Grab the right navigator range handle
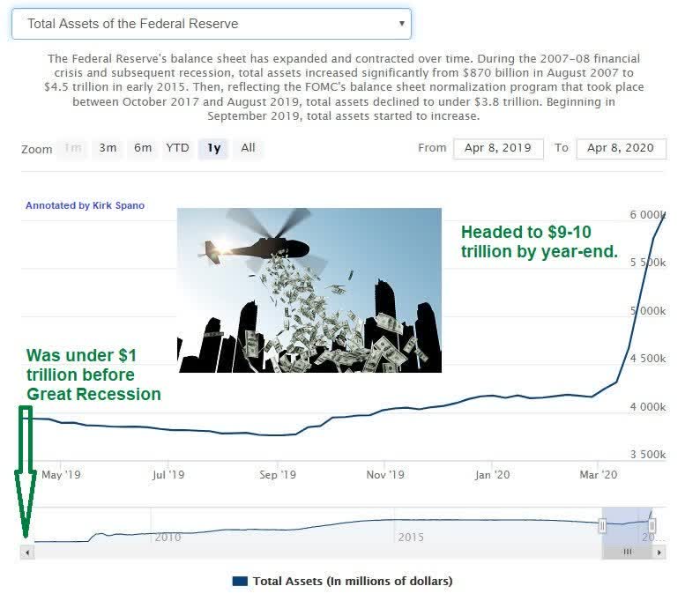The width and height of the screenshot is (700, 601). (x=652, y=525)
